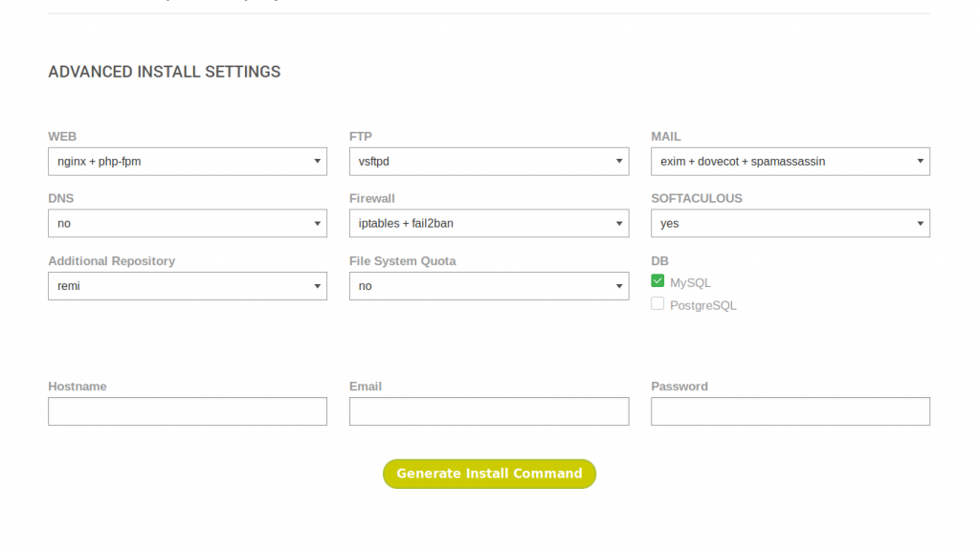Viewport: 980px width, 553px height.
Task: Enable the PostgreSQL checkbox
Action: point(657,303)
